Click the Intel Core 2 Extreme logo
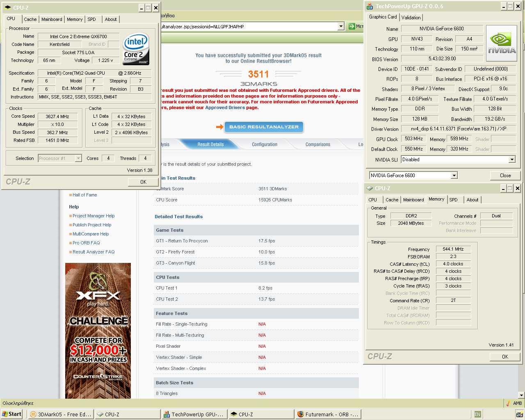The height and width of the screenshot is (420, 525). click(x=136, y=48)
